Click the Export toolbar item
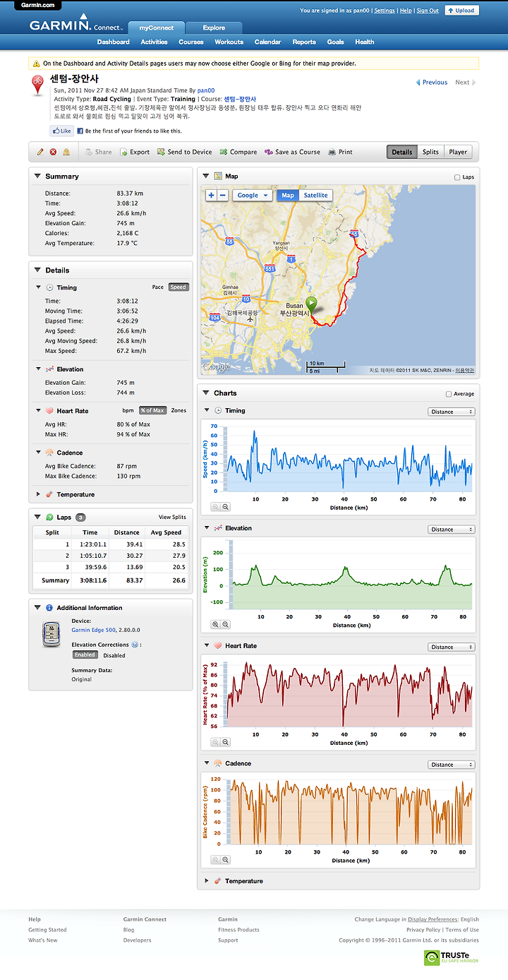508x980 pixels. point(135,152)
